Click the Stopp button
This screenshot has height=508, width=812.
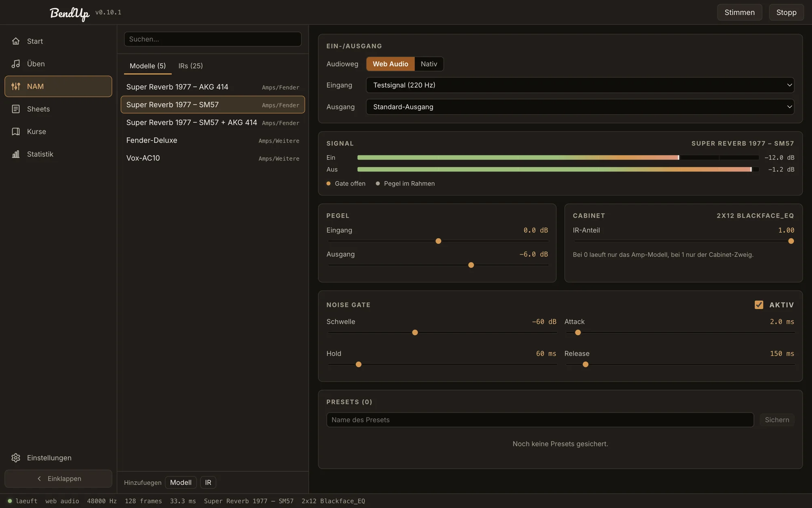(786, 12)
